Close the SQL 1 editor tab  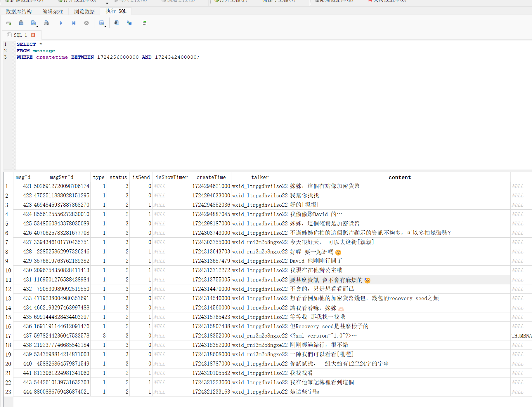click(33, 35)
